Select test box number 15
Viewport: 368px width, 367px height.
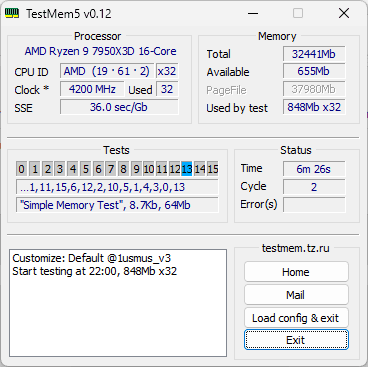coord(213,169)
